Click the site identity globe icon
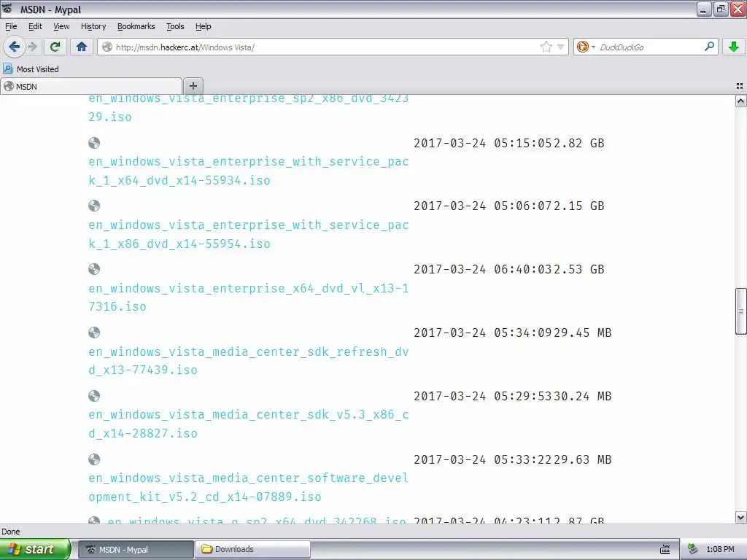The image size is (747, 560). click(107, 47)
